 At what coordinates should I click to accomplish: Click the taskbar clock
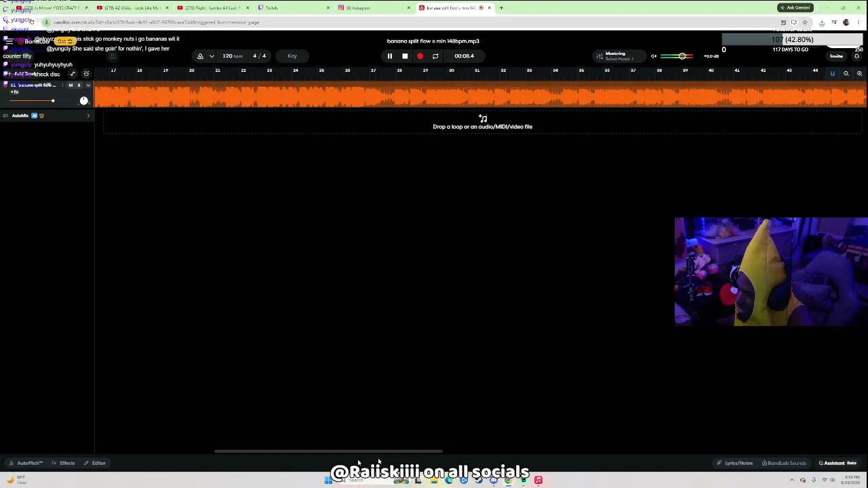[852, 480]
